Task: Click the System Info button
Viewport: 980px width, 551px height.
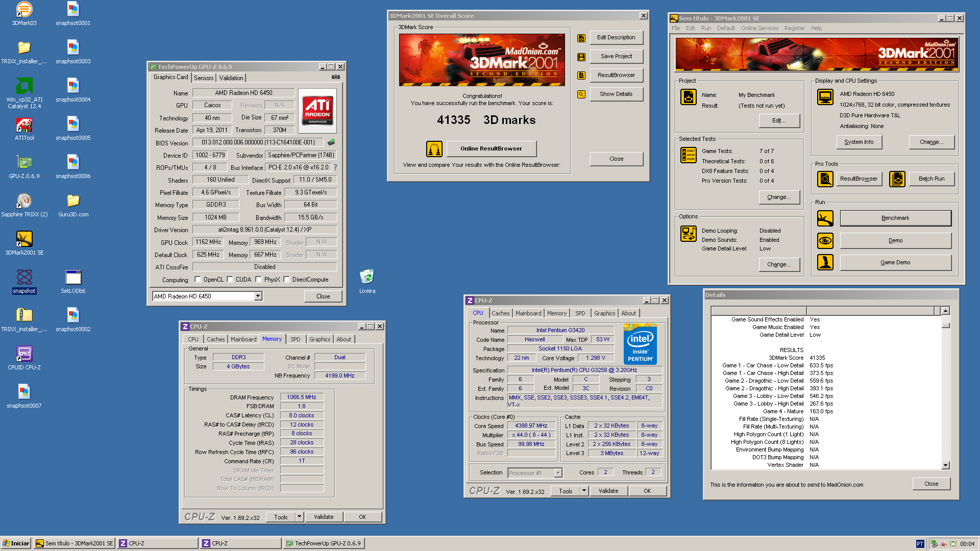Action: pos(859,142)
